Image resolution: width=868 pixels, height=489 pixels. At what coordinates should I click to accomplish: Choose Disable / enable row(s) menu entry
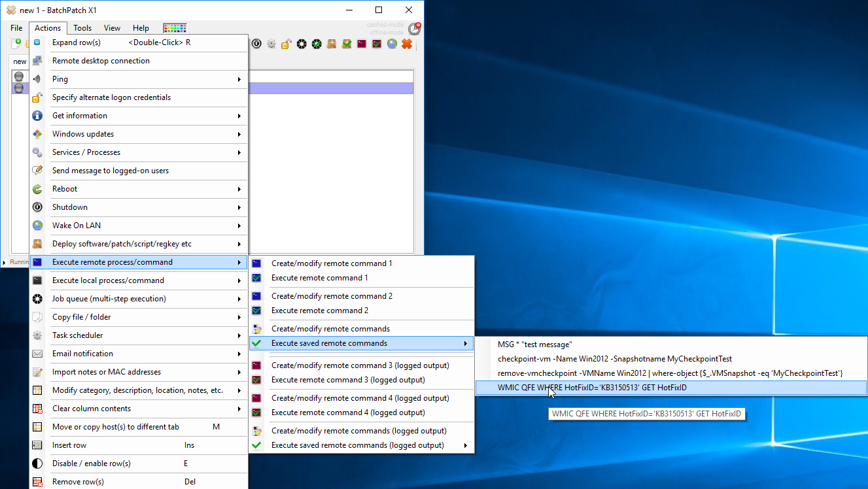point(92,464)
